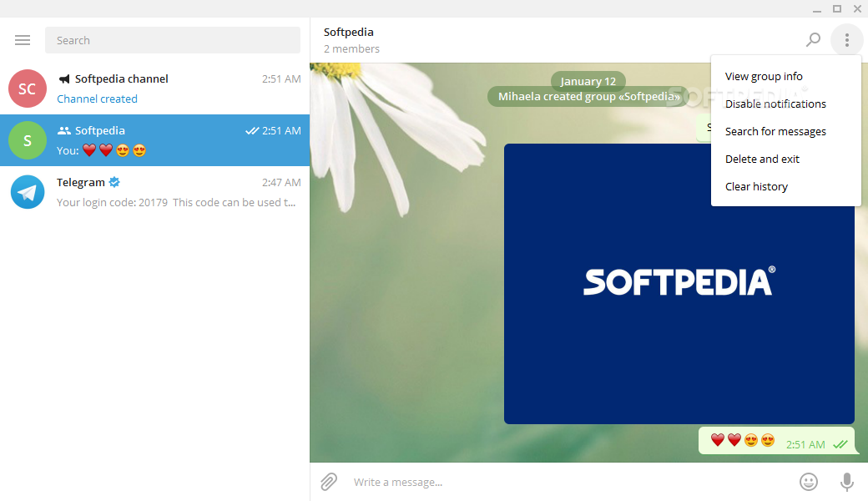Open the Softpedia channel chat
Screen dimensions: 868x501
(x=155, y=89)
